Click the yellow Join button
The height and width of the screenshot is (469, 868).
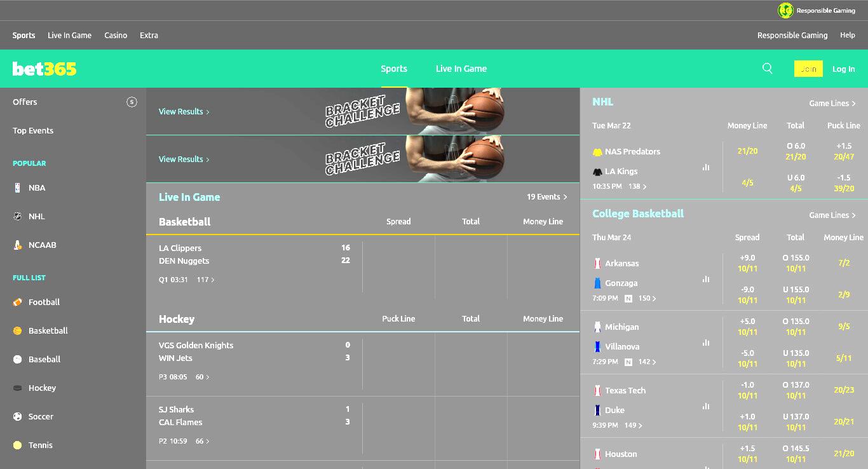point(808,69)
